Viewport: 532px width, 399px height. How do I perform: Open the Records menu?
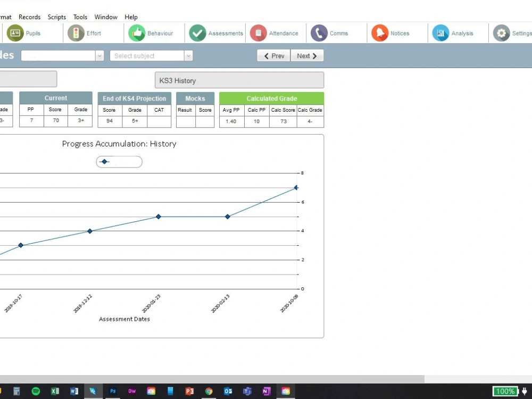coord(29,17)
